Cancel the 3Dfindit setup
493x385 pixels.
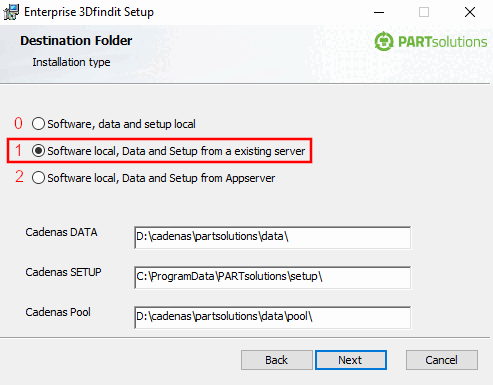pyautogui.click(x=442, y=360)
